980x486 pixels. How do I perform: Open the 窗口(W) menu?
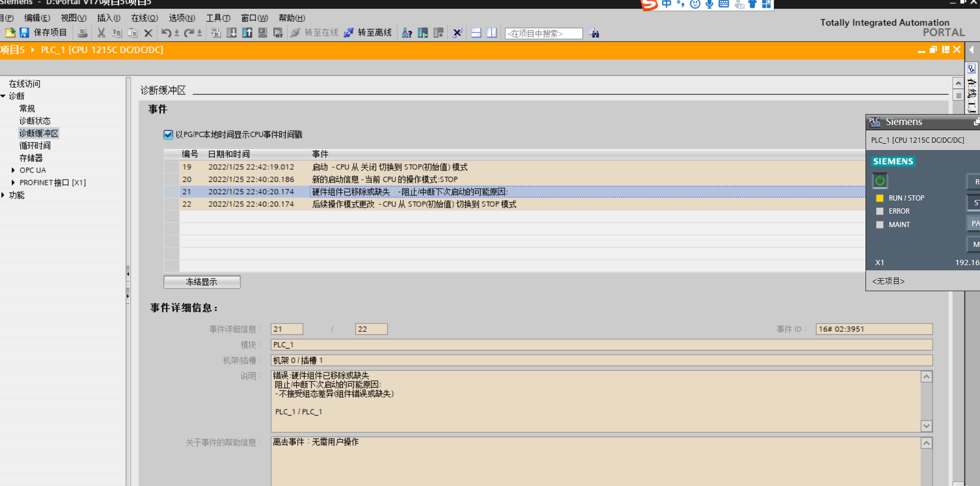254,18
